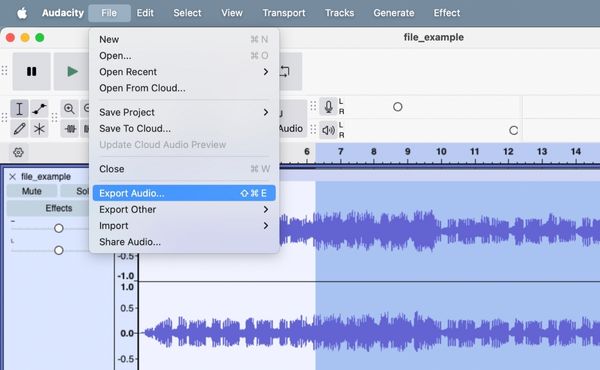Click timeline ruler at 13 seconds
This screenshot has width=600, height=370.
coord(542,152)
